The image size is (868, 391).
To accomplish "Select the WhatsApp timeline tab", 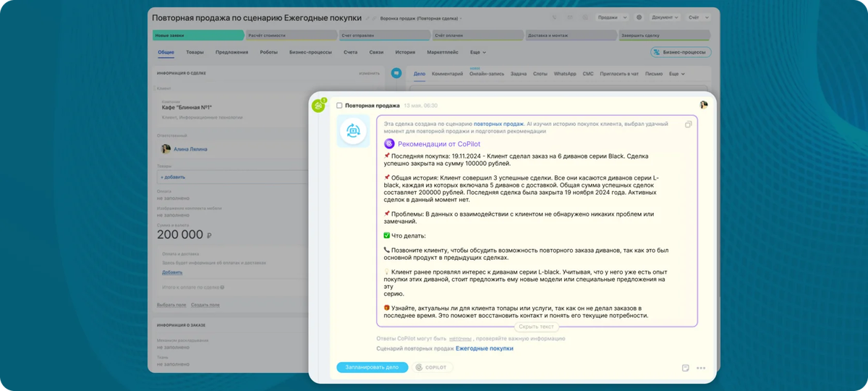I will (565, 74).
